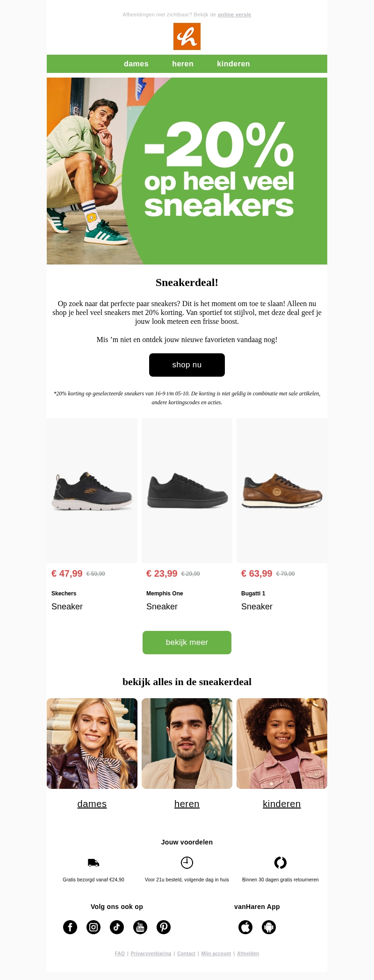The height and width of the screenshot is (980, 374).
Task: Open the Facebook social icon
Action: pos(70,927)
